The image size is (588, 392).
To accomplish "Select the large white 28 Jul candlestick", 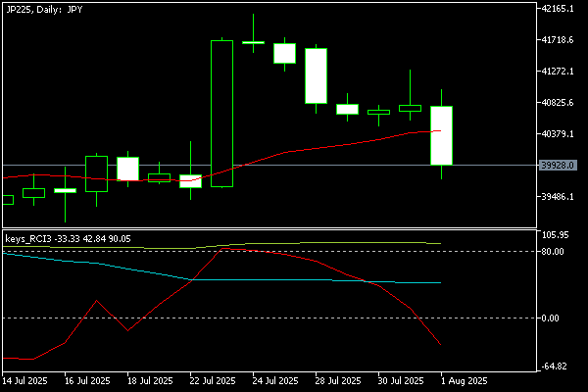I will pyautogui.click(x=317, y=75).
